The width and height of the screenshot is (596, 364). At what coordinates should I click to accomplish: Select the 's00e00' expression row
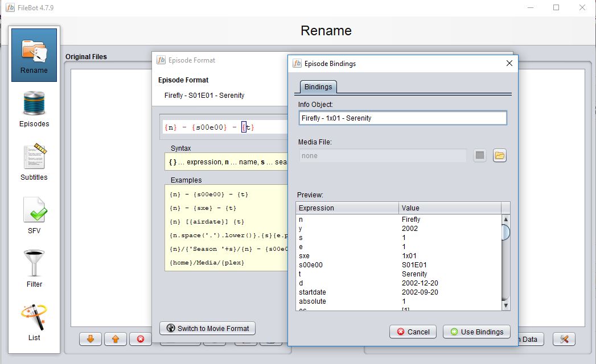pyautogui.click(x=398, y=265)
